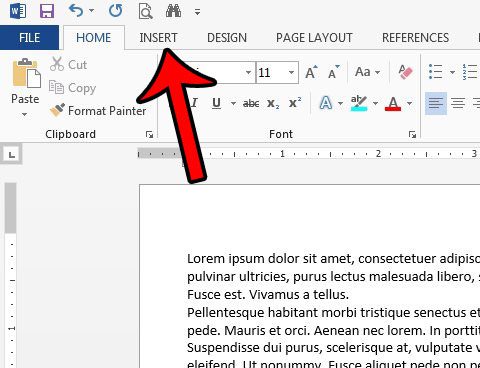Open Text Effects dropdown arrow
Image resolution: width=480 pixels, height=368 pixels.
point(340,103)
